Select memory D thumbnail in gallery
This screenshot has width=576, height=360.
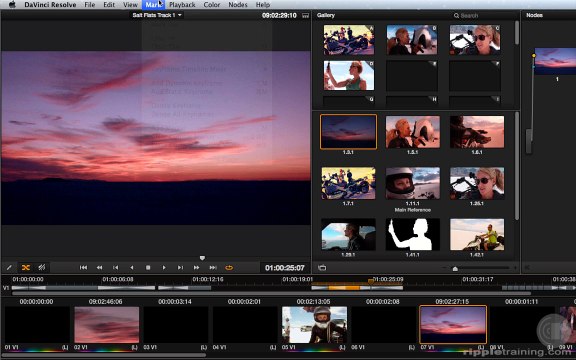point(349,75)
